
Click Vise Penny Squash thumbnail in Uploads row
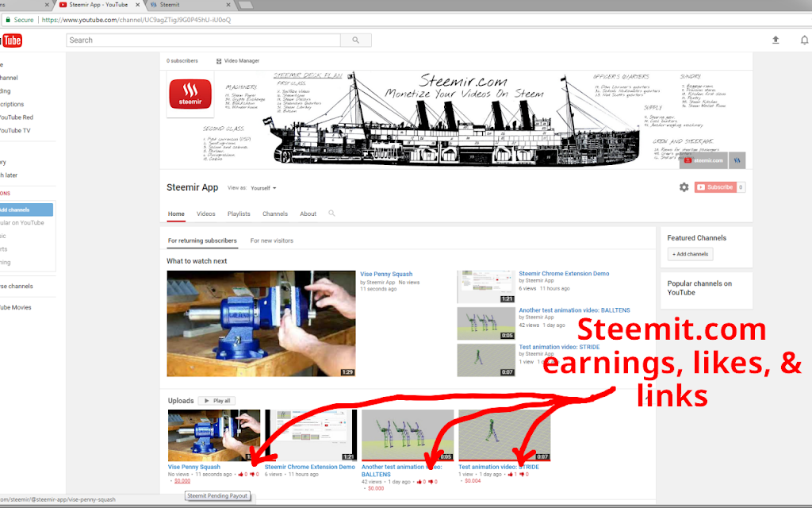(x=214, y=435)
